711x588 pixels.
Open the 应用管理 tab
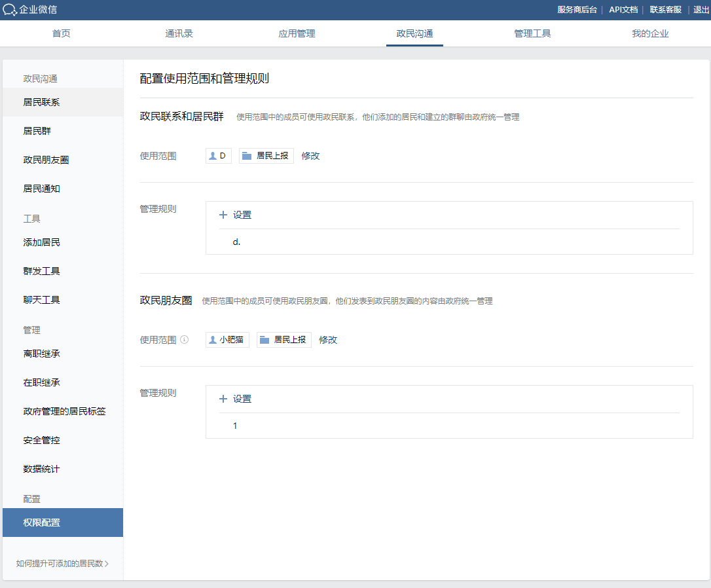pyautogui.click(x=297, y=33)
